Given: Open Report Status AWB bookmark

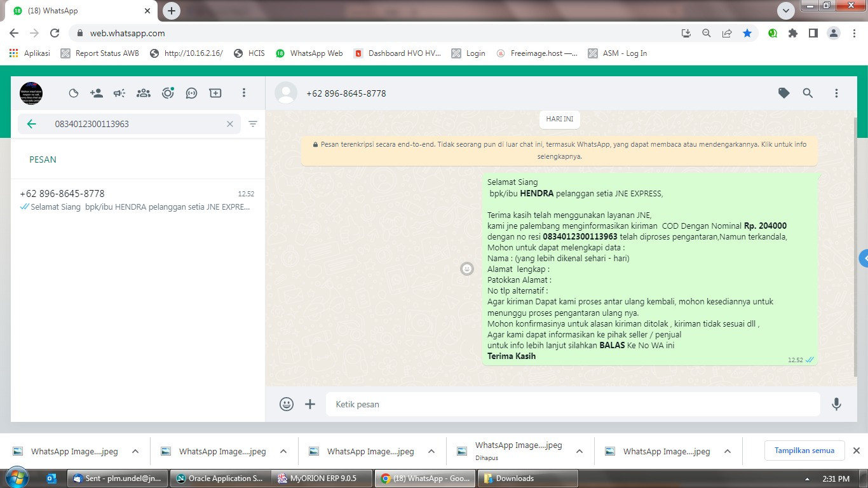Looking at the screenshot, I should (x=100, y=53).
